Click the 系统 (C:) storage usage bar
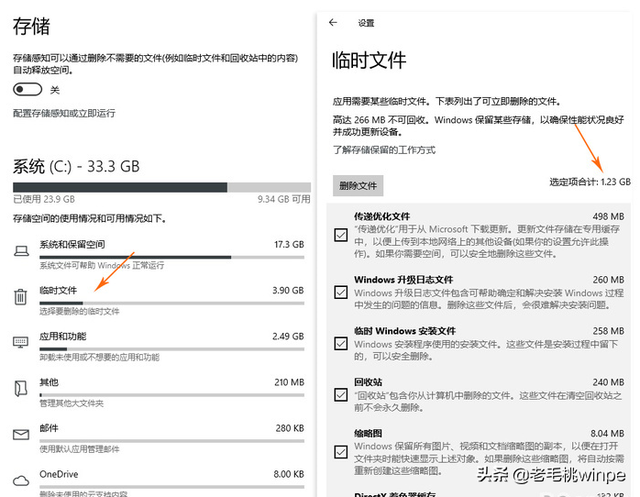The image size is (640, 497). click(x=162, y=187)
